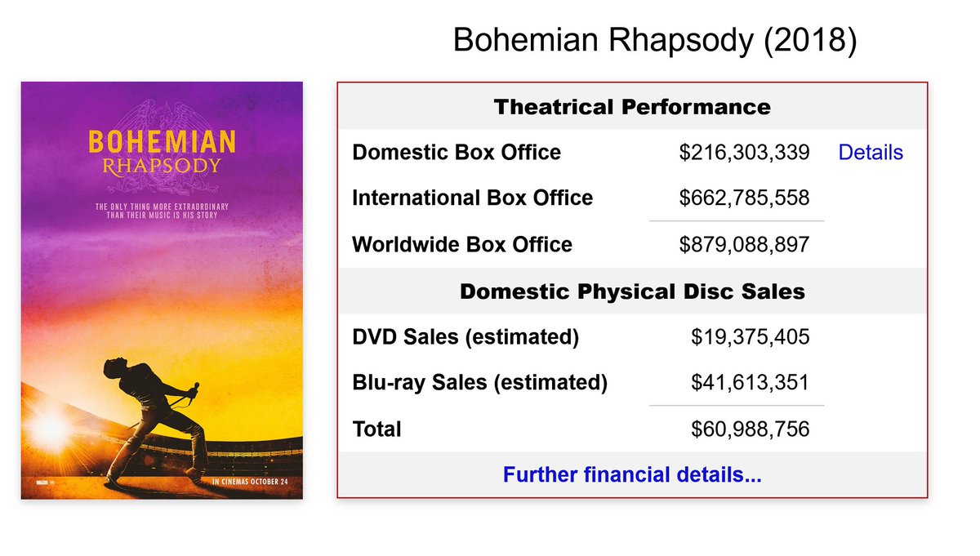The height and width of the screenshot is (556, 980).
Task: Select the $879,088,897 worldwide total
Action: [x=744, y=244]
